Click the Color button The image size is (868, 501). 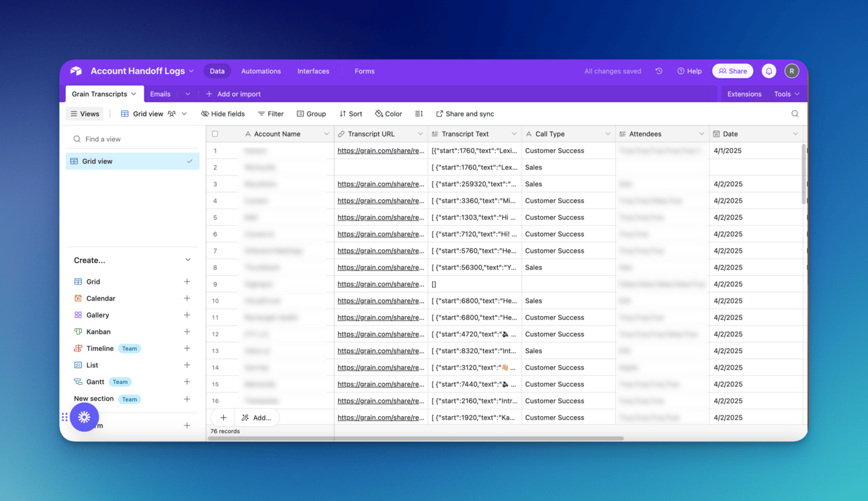(388, 114)
